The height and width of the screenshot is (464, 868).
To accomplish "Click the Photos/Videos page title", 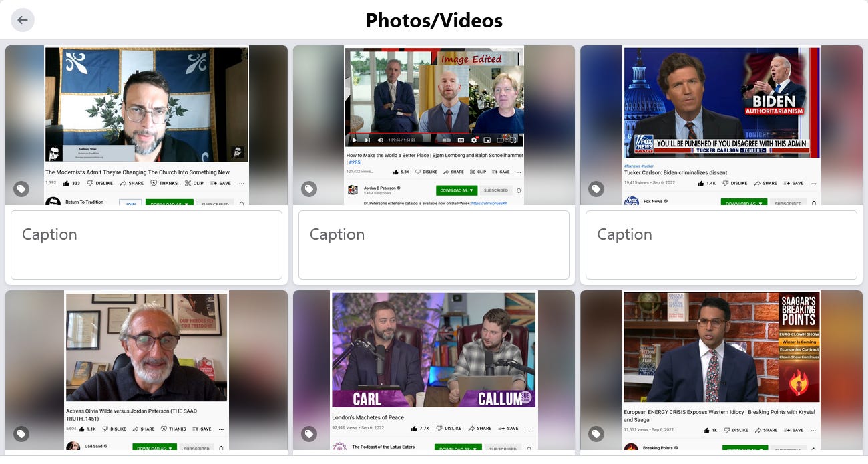I will pos(434,21).
